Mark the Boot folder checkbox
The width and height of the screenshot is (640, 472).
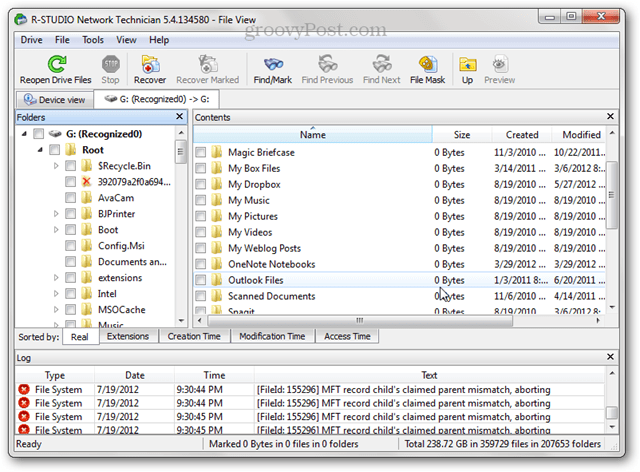(x=71, y=229)
